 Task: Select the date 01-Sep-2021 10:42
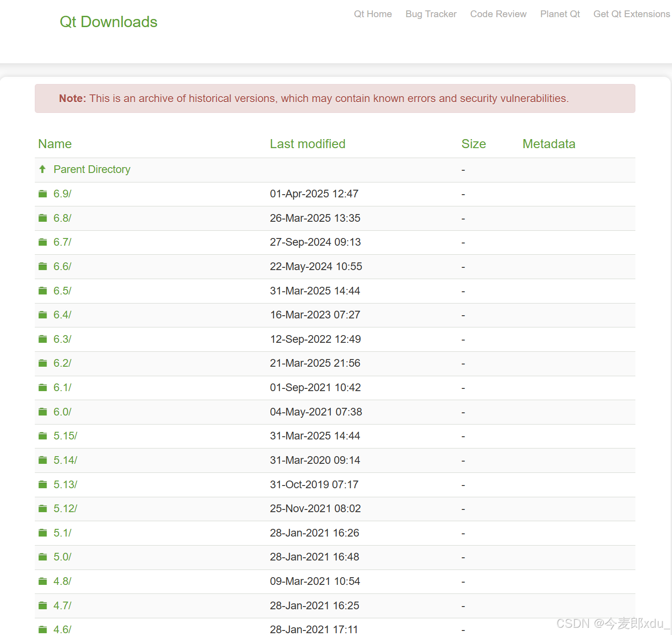[x=315, y=388]
